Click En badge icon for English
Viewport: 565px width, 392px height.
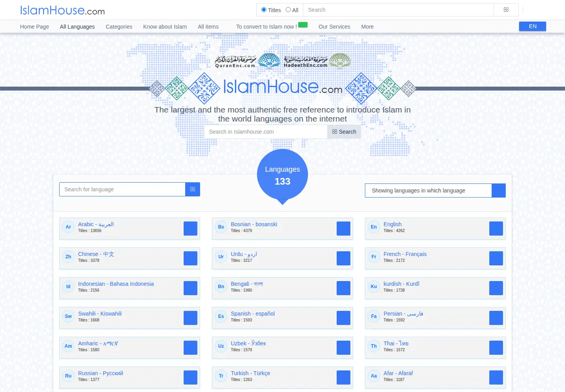pos(374,227)
